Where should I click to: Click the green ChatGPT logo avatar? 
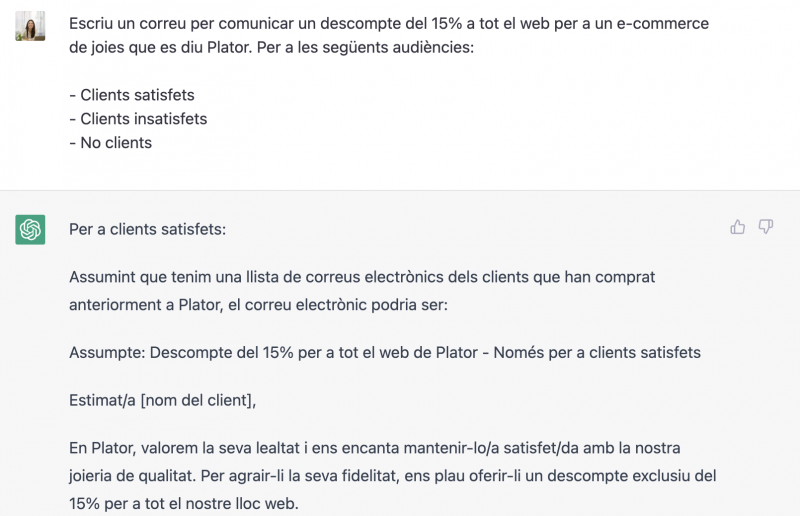[30, 229]
